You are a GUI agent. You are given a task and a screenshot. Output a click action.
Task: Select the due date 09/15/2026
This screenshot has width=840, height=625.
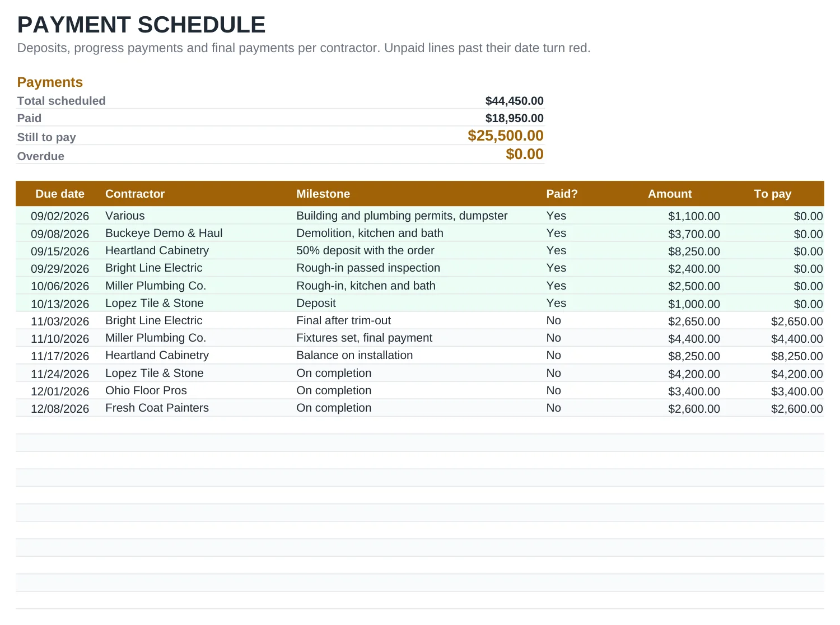click(60, 251)
